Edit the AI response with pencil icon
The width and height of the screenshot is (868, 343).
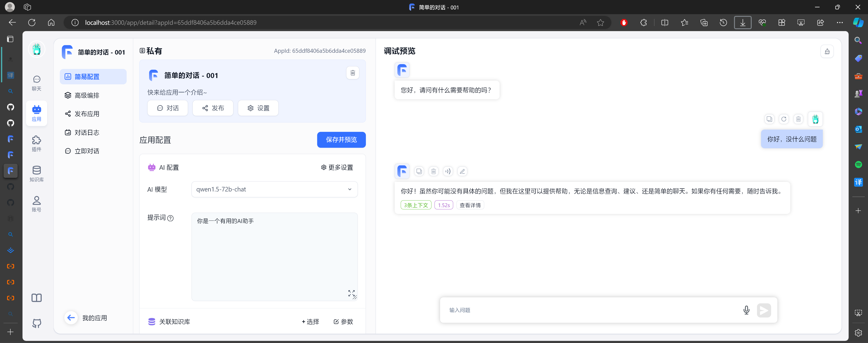click(462, 171)
